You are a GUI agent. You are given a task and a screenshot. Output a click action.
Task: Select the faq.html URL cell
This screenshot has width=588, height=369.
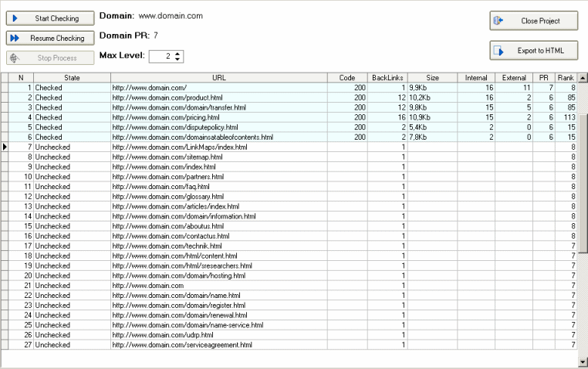coord(219,186)
